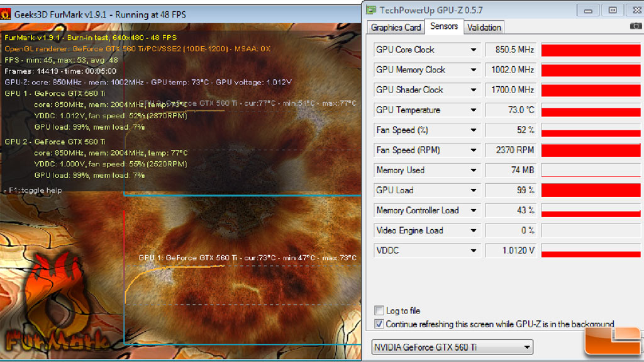The image size is (644, 362).
Task: Click the 1.0120 V VDDC value
Action: pyautogui.click(x=511, y=251)
